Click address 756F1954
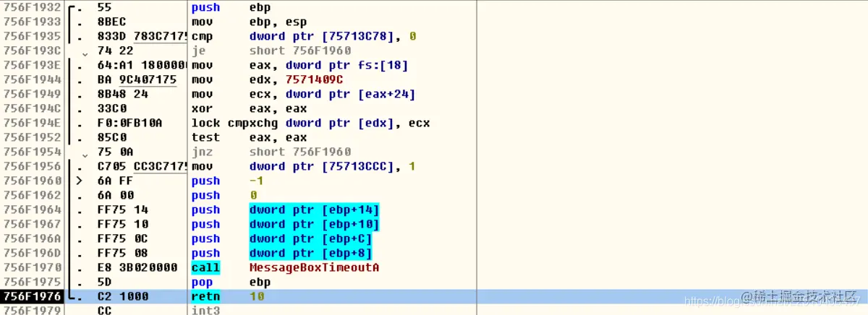The height and width of the screenshot is (315, 868). (32, 152)
